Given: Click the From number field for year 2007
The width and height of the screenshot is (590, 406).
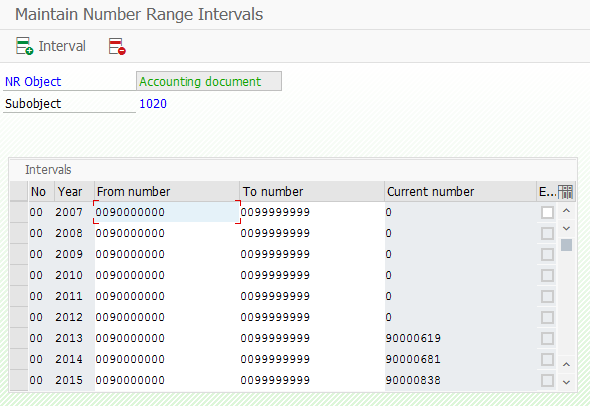Looking at the screenshot, I should click(x=167, y=212).
